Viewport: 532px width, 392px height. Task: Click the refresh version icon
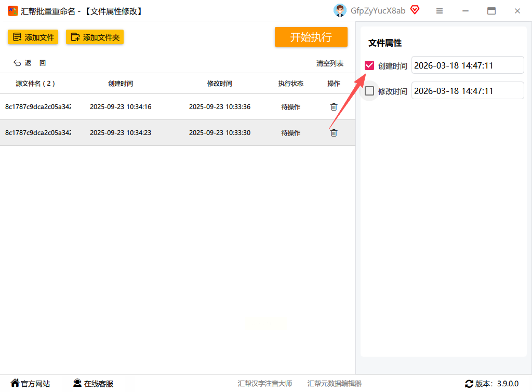[x=469, y=384]
